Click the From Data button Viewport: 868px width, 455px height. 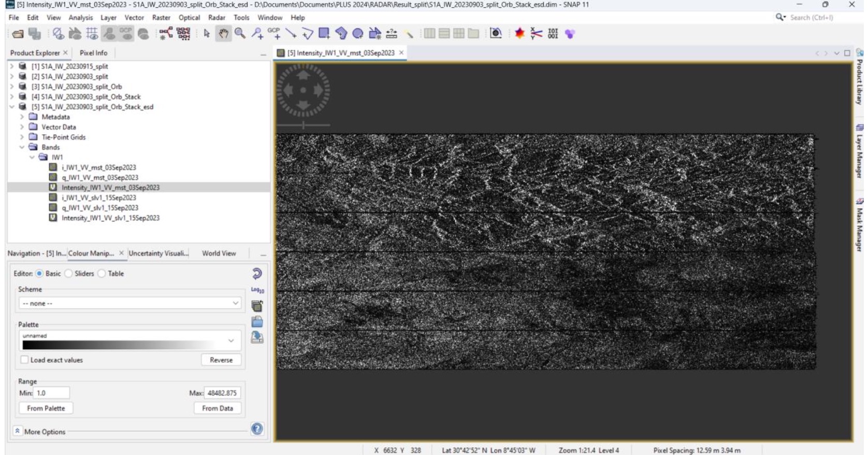point(218,408)
